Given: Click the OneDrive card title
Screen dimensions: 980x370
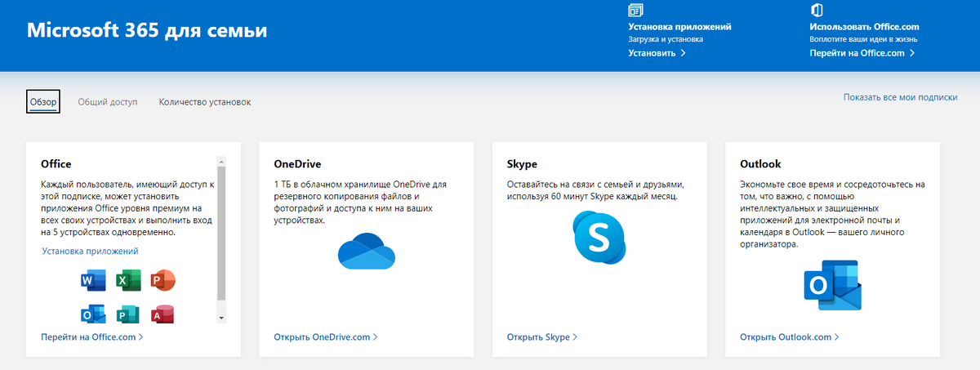Looking at the screenshot, I should click(x=297, y=163).
